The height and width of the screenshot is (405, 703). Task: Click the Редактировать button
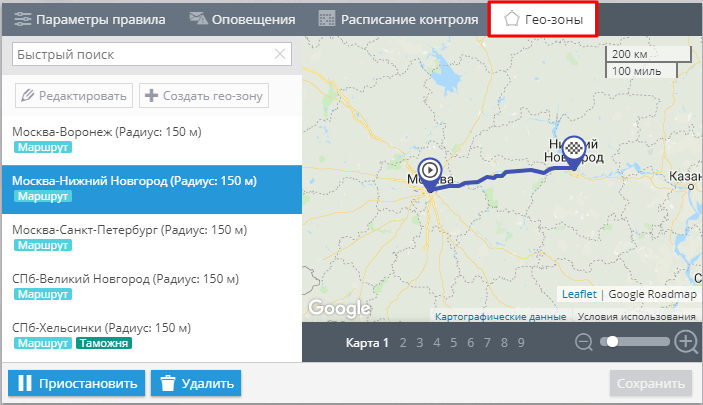(x=74, y=96)
